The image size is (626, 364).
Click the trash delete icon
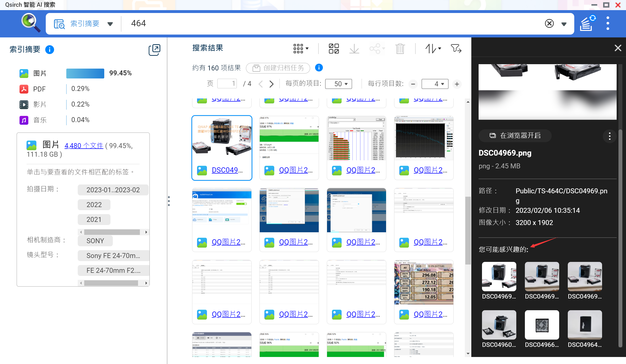point(400,49)
